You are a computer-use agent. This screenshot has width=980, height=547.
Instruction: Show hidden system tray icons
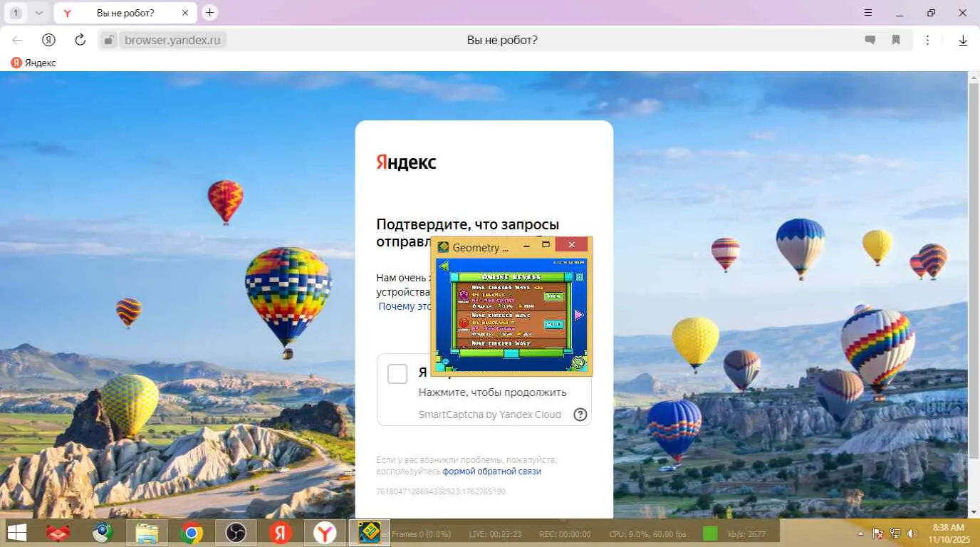860,533
